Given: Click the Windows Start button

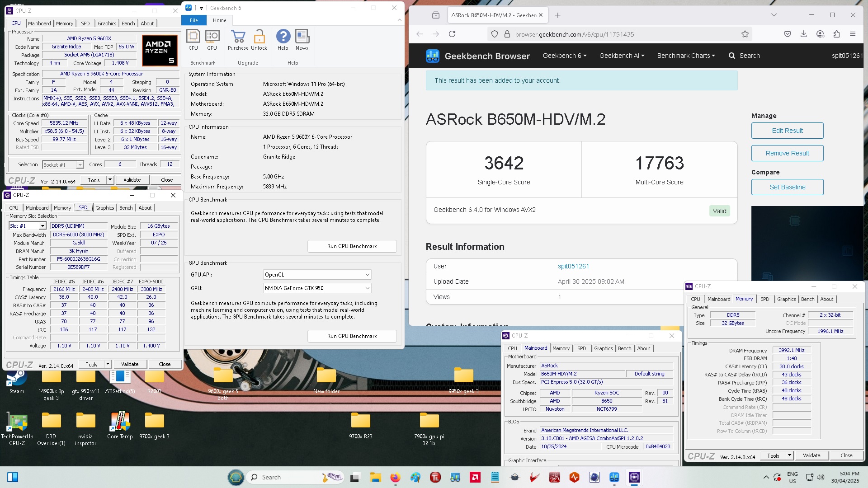Looking at the screenshot, I should point(13,477).
